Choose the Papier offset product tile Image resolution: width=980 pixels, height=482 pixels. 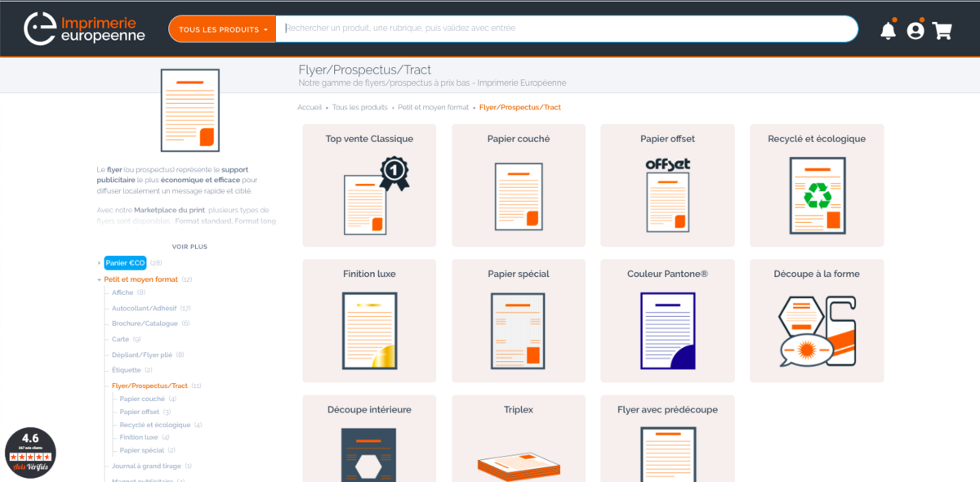point(667,185)
